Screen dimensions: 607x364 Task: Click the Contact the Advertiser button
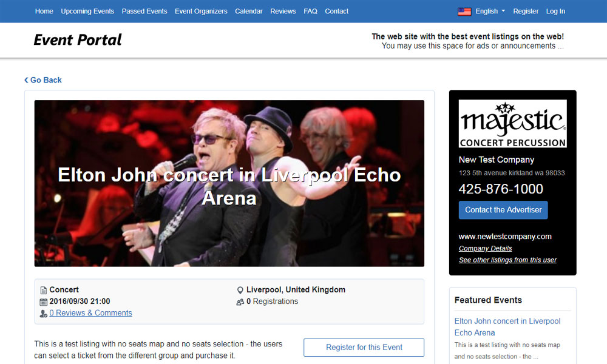503,210
